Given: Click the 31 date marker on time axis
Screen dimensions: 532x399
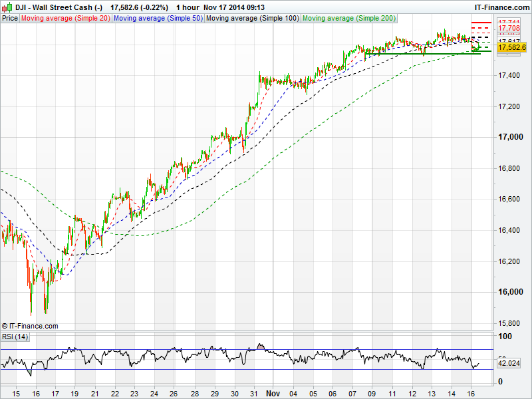Looking at the screenshot, I should tap(255, 393).
